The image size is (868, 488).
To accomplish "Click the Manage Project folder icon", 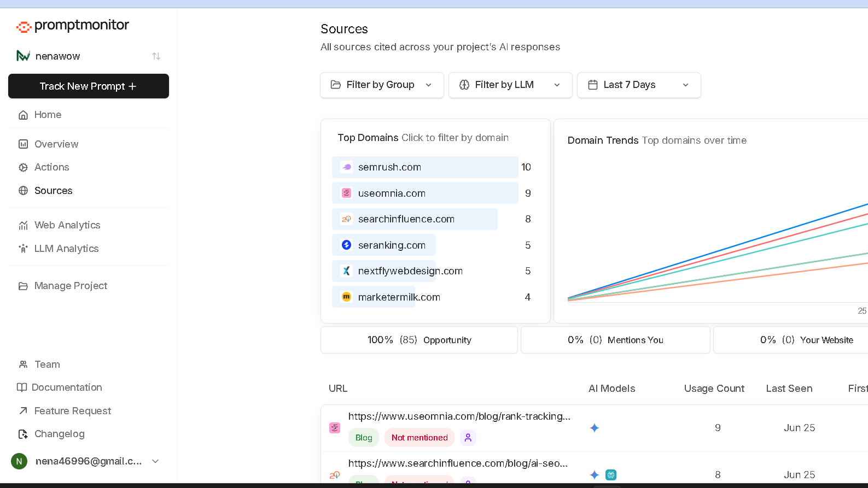I will click(23, 286).
